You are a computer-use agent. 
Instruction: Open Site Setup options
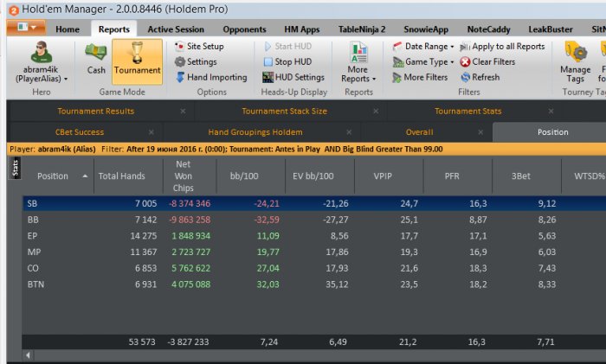(x=199, y=47)
